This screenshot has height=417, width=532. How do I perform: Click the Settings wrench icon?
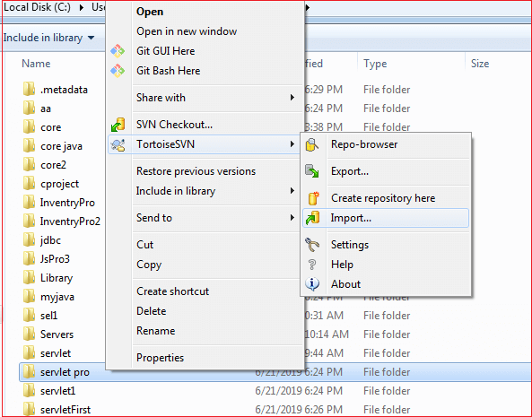(312, 245)
